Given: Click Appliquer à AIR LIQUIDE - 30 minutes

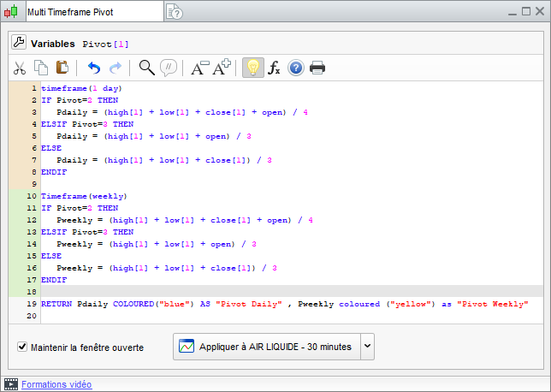Looking at the screenshot, I should tap(266, 347).
